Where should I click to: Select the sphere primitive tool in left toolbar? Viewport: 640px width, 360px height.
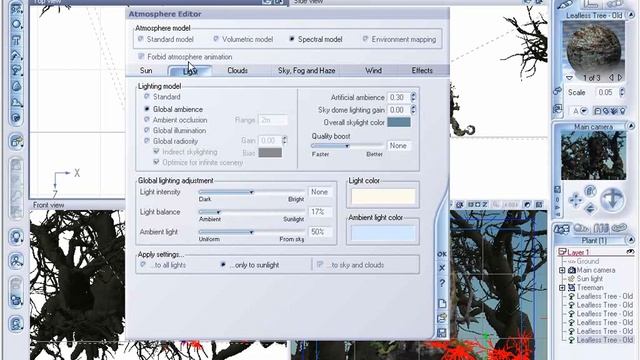pyautogui.click(x=16, y=24)
